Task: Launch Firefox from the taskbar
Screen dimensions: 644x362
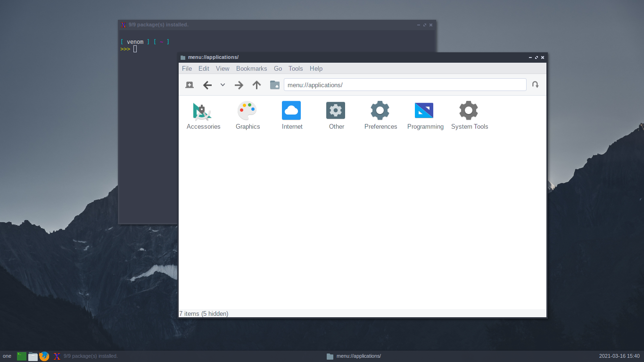Action: 44,356
